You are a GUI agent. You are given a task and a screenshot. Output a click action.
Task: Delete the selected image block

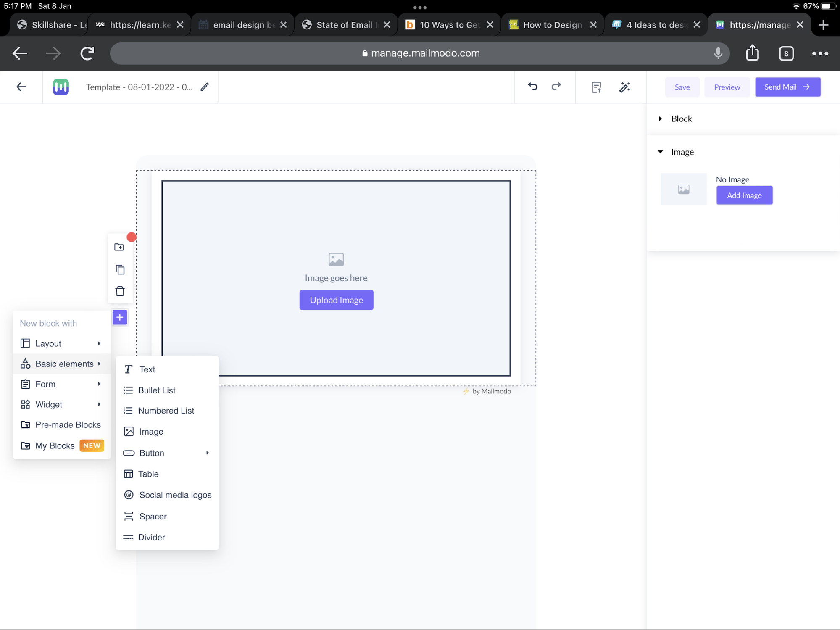point(120,291)
